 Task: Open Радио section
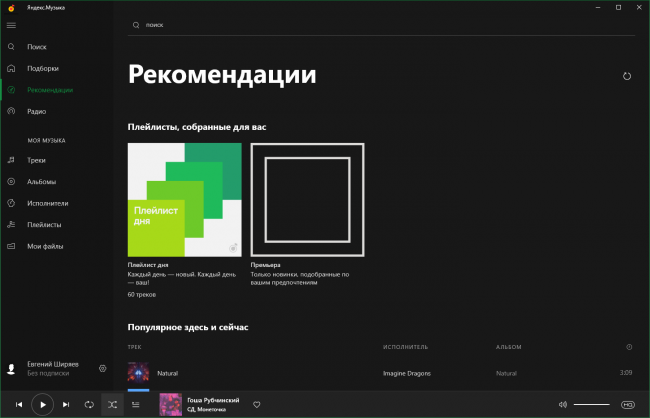point(36,112)
